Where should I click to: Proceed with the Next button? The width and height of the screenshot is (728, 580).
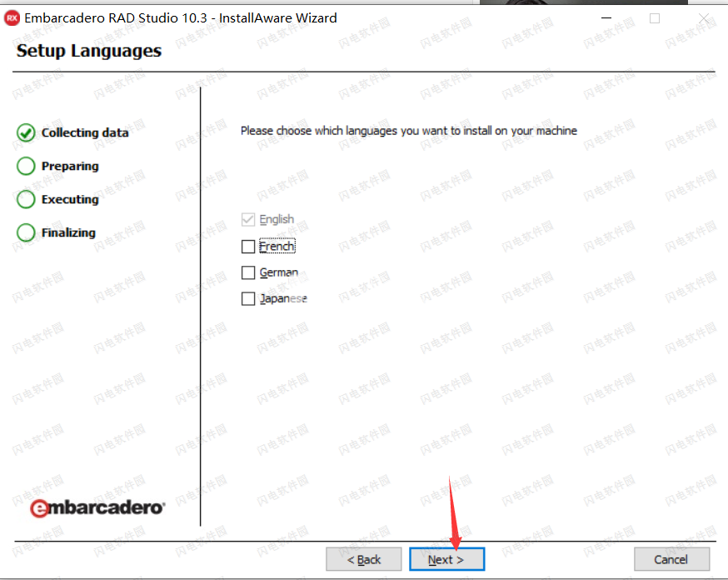(446, 559)
